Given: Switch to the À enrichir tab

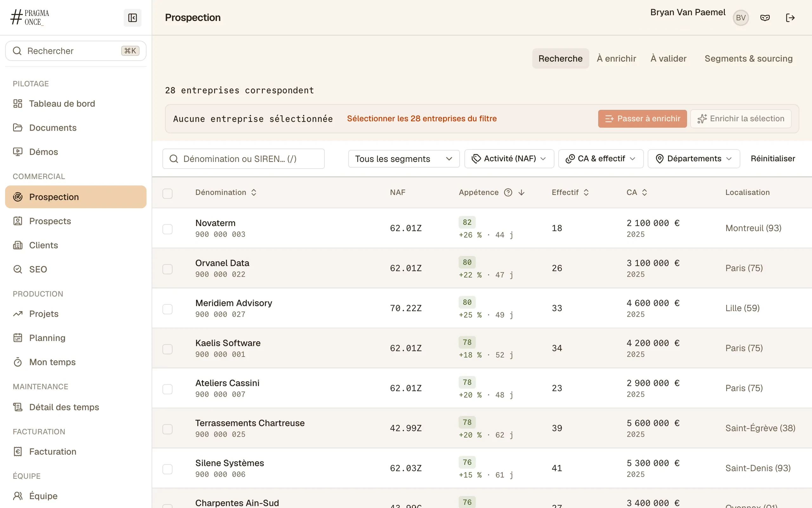Looking at the screenshot, I should [x=616, y=58].
